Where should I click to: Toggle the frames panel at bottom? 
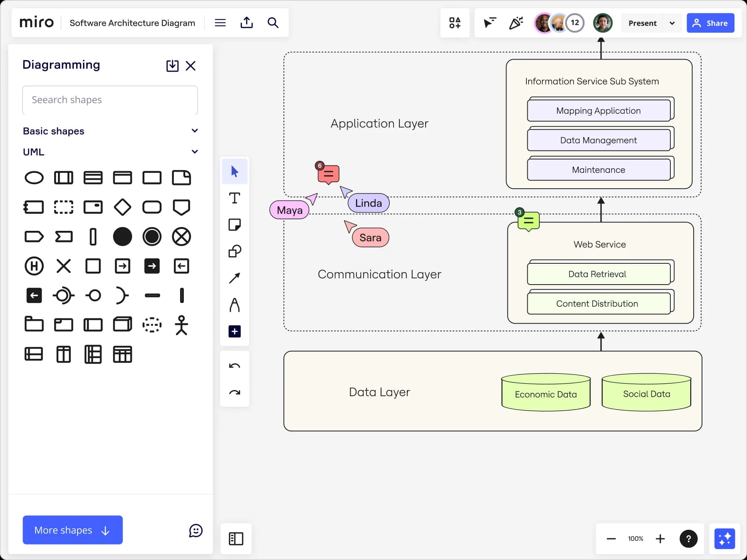[x=236, y=539]
